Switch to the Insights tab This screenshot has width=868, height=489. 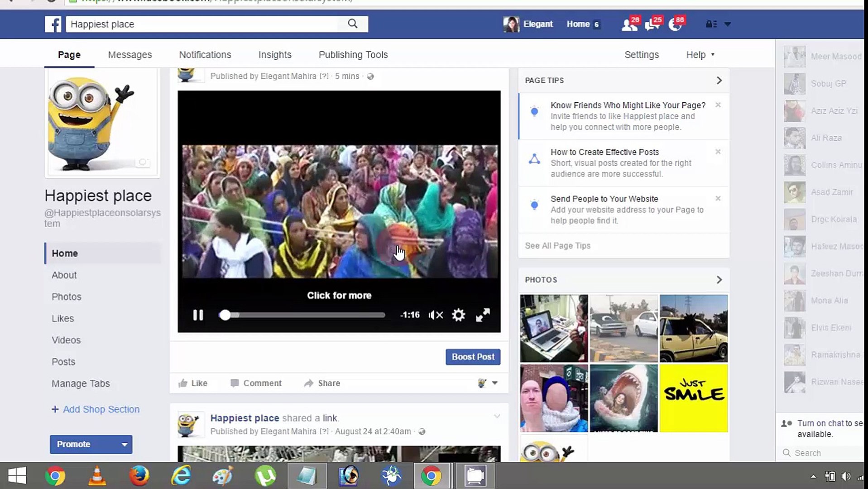274,54
